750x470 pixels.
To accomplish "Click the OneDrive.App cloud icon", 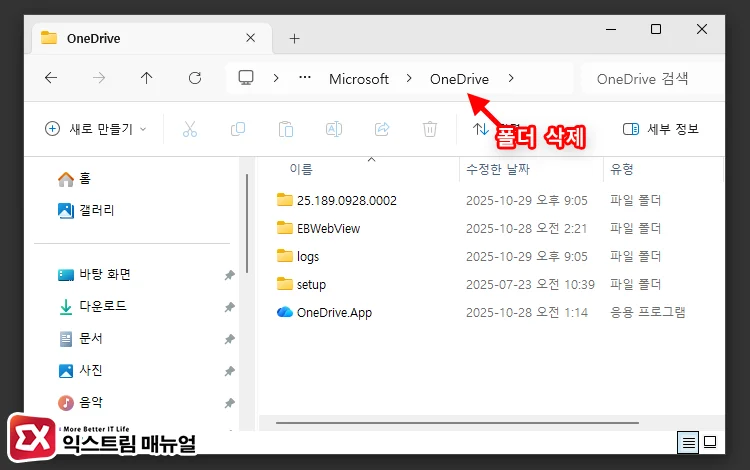I will 285,312.
